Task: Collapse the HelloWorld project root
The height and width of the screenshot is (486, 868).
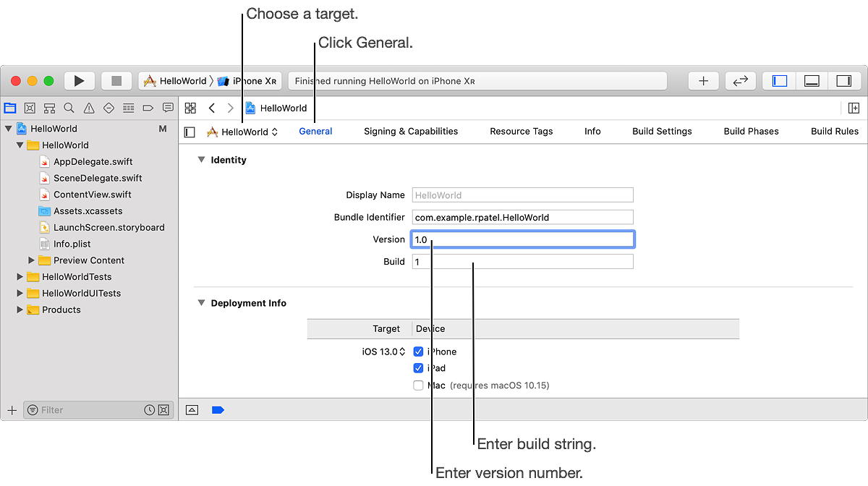Action: pyautogui.click(x=9, y=129)
